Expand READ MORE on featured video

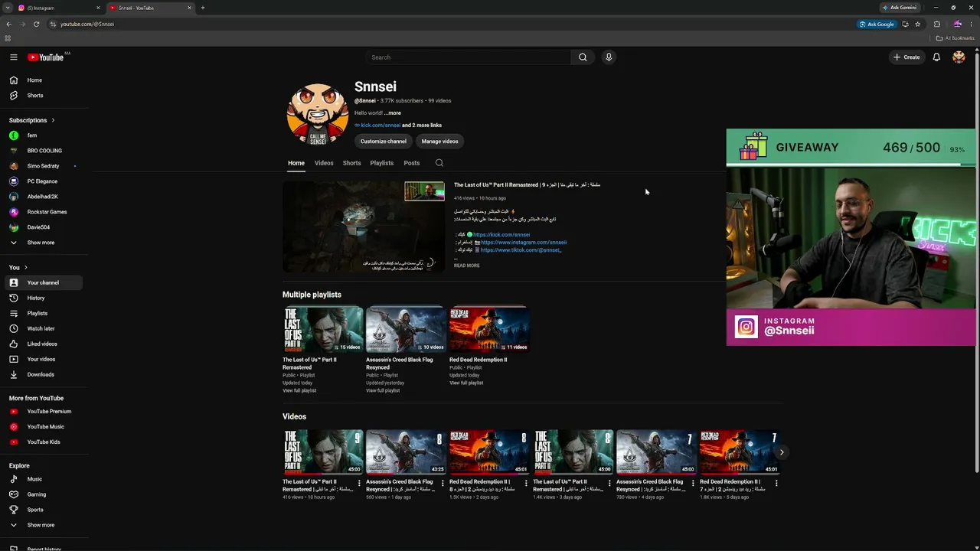coord(467,266)
